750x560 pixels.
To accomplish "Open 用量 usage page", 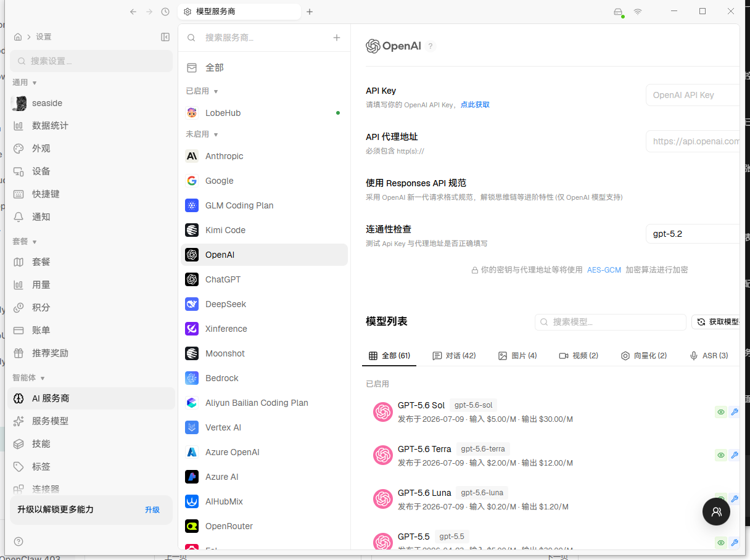I will 91,285.
